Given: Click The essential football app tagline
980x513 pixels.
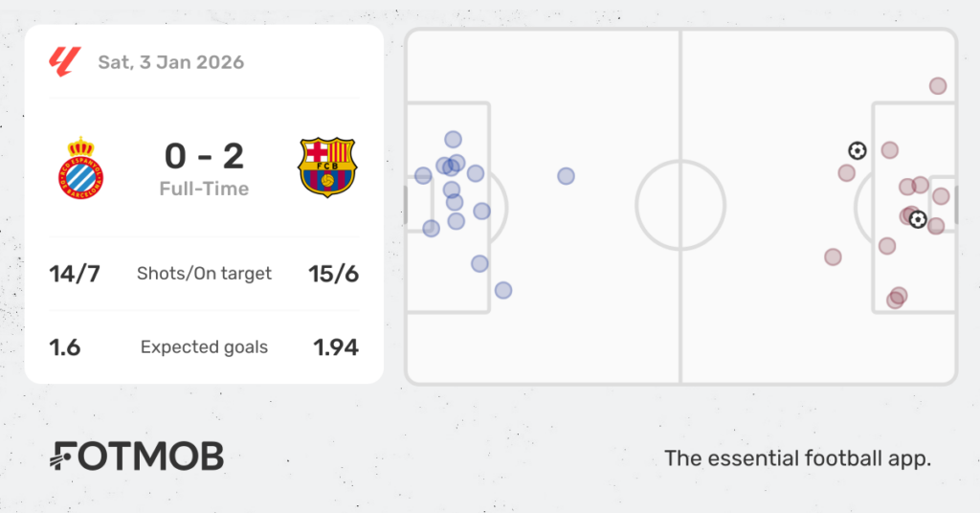Looking at the screenshot, I should [x=797, y=458].
